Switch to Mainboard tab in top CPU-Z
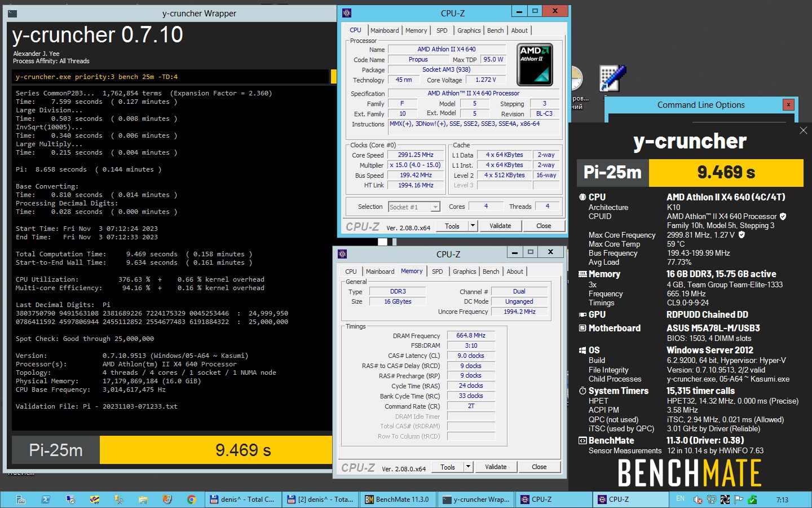 pos(385,30)
